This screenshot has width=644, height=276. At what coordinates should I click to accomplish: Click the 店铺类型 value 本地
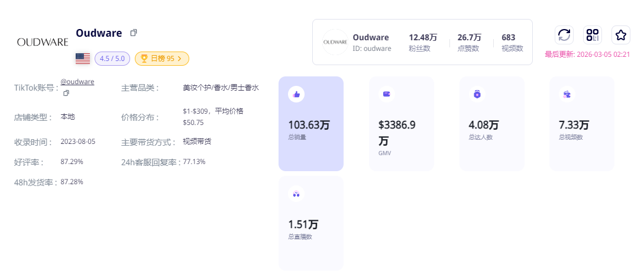[68, 117]
